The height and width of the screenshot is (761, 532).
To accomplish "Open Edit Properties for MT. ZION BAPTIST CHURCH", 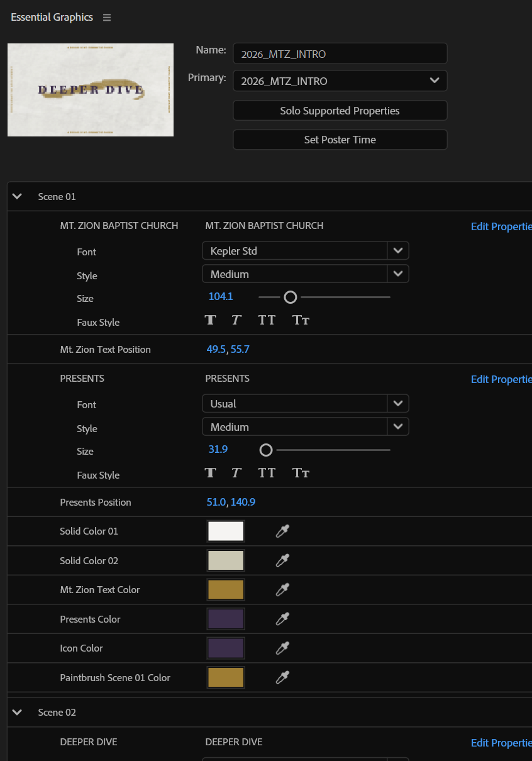I will click(501, 226).
